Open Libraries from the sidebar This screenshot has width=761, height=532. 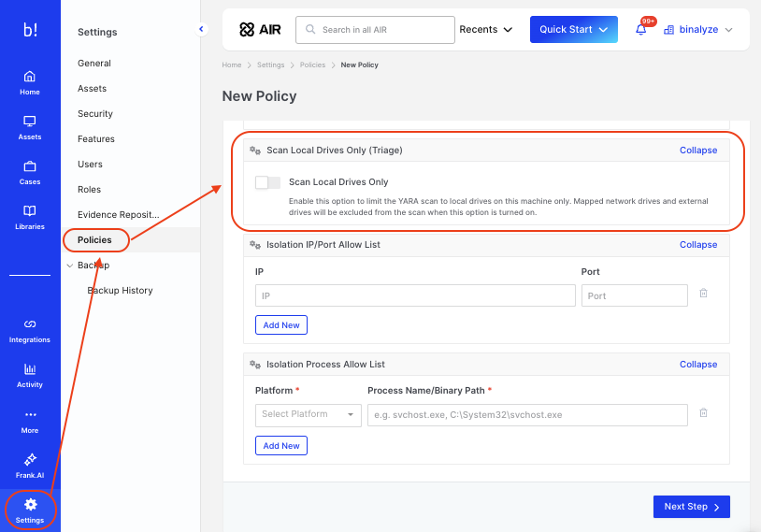pos(30,217)
